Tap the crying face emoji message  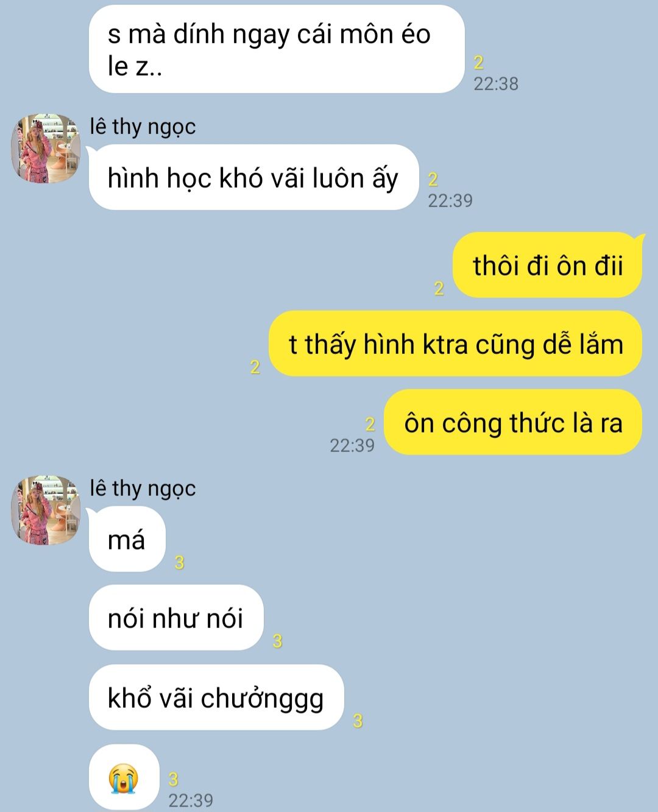click(x=124, y=778)
